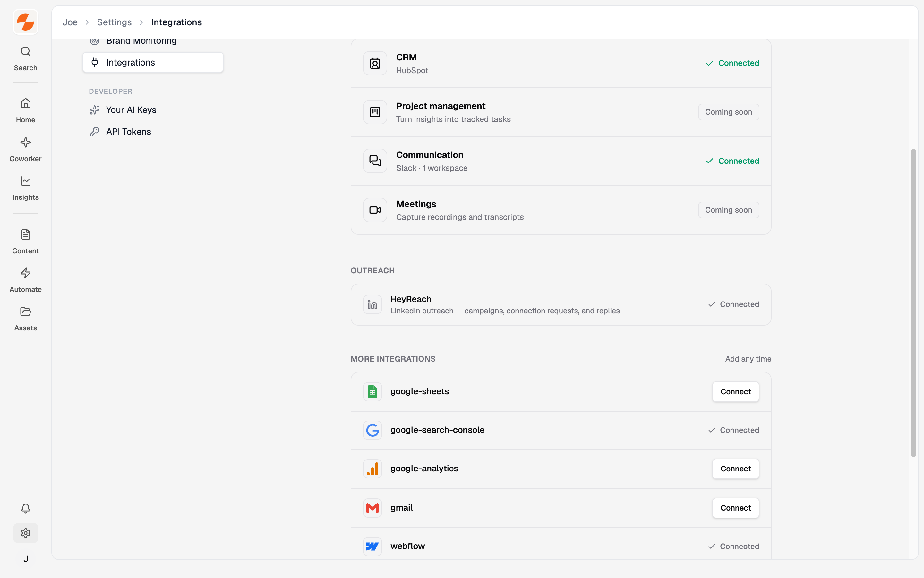The height and width of the screenshot is (578, 924).
Task: Open the J user avatar
Action: (x=26, y=558)
